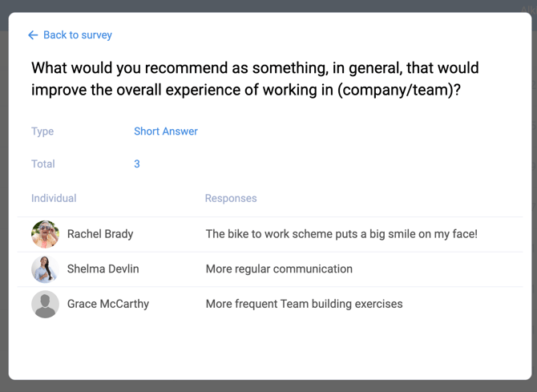Go back to survey link

click(x=77, y=35)
